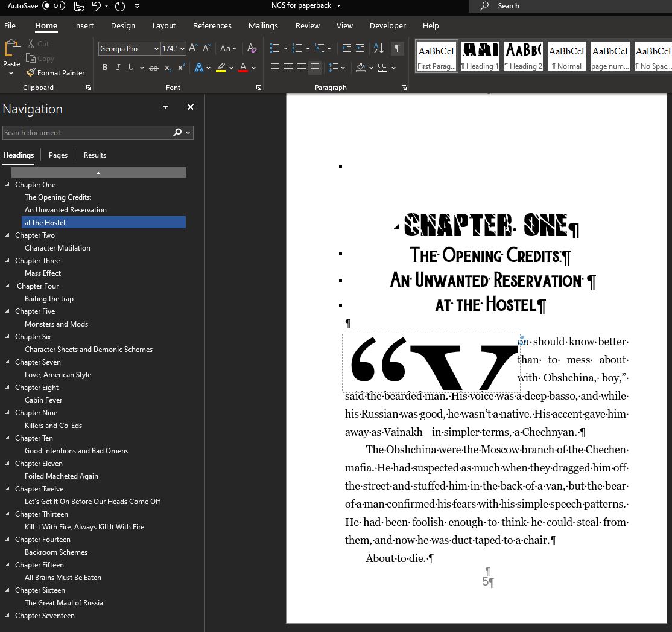The image size is (672, 632).
Task: Toggle Show/Hide paragraph marks
Action: [397, 48]
